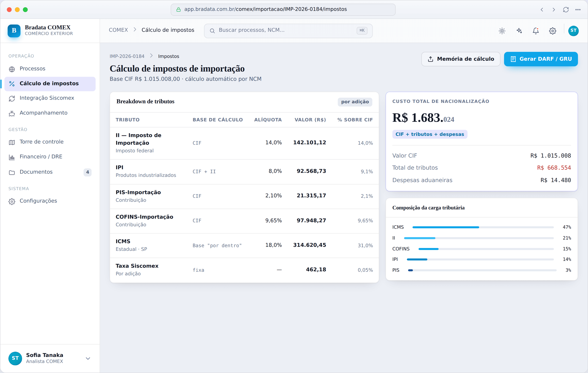
Task: Click the BASE DE CÁLCULO column header
Action: [217, 120]
